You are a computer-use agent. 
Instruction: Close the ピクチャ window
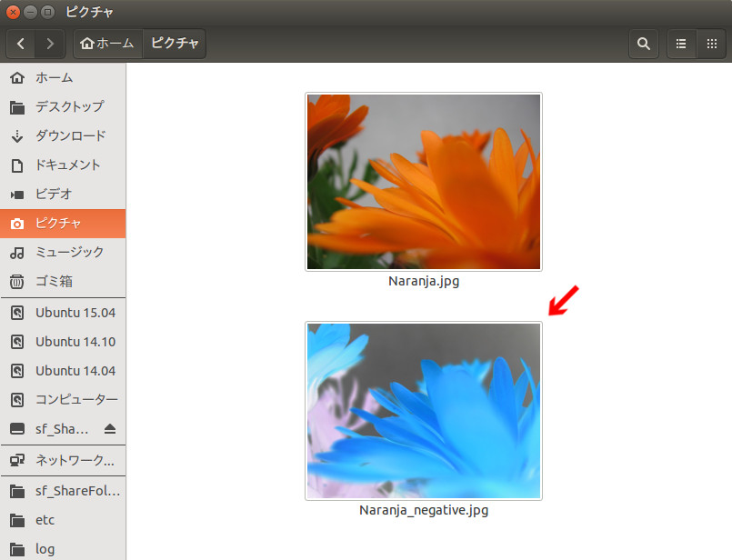coord(13,12)
